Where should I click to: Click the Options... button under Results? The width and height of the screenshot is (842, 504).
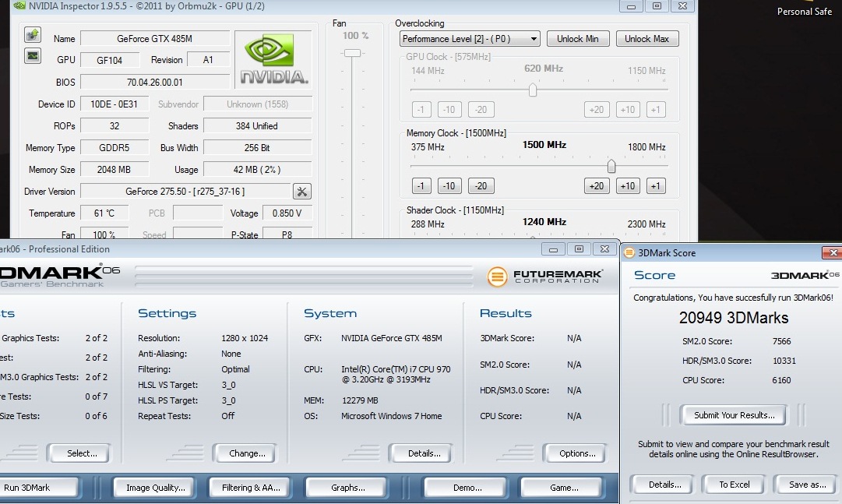pyautogui.click(x=575, y=453)
